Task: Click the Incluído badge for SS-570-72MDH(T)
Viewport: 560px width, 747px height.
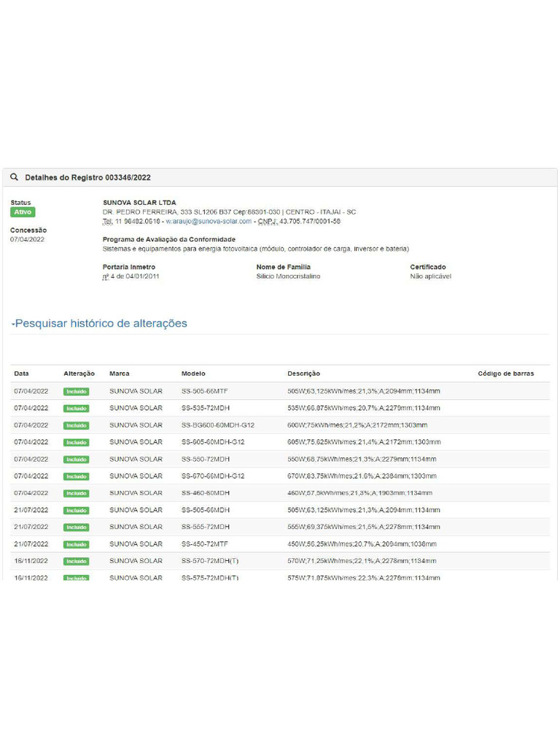Action: [76, 561]
